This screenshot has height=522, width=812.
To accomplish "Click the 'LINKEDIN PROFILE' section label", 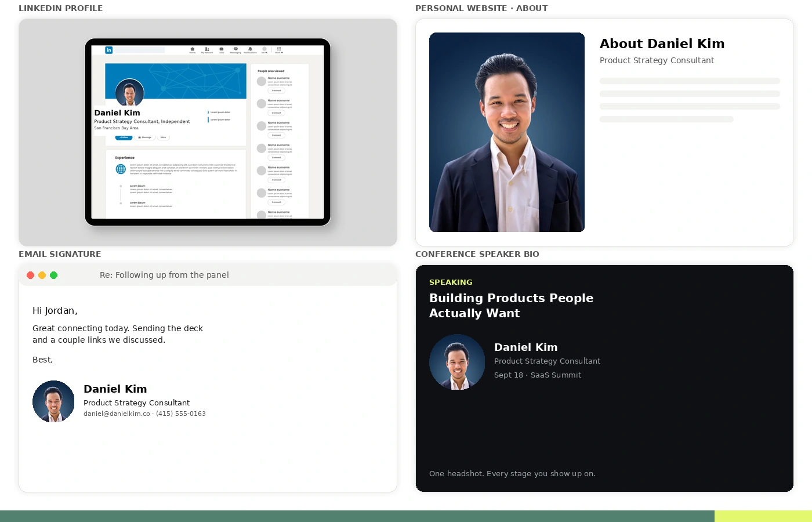I will (61, 8).
